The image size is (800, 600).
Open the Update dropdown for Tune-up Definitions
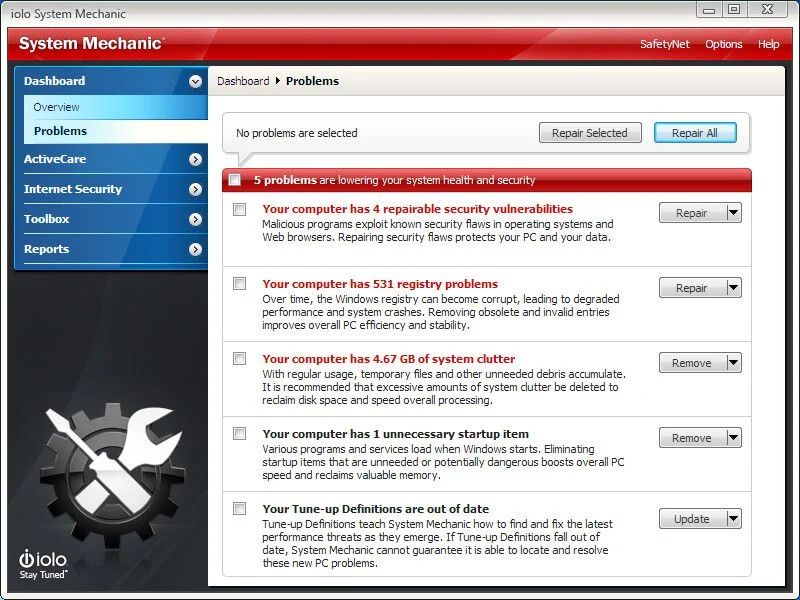point(731,519)
